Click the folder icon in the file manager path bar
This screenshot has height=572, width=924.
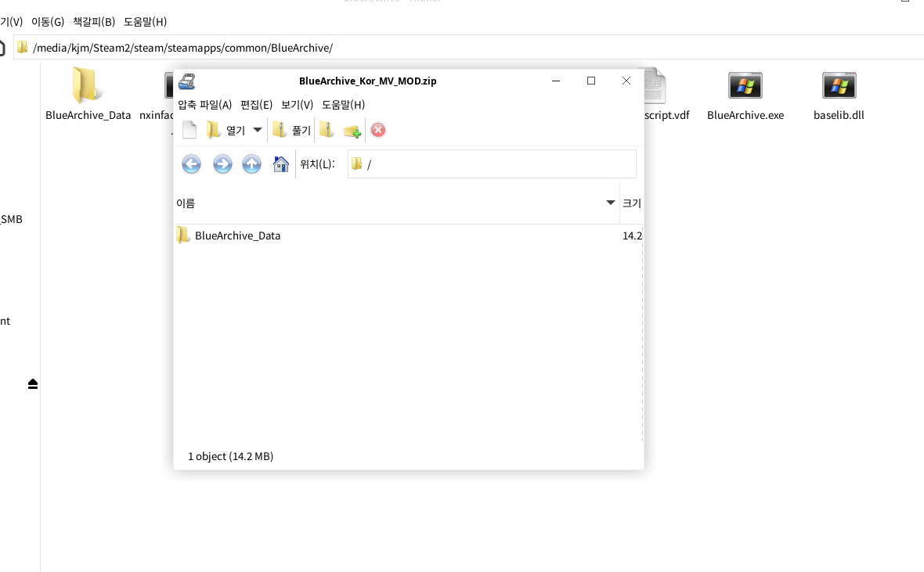23,47
